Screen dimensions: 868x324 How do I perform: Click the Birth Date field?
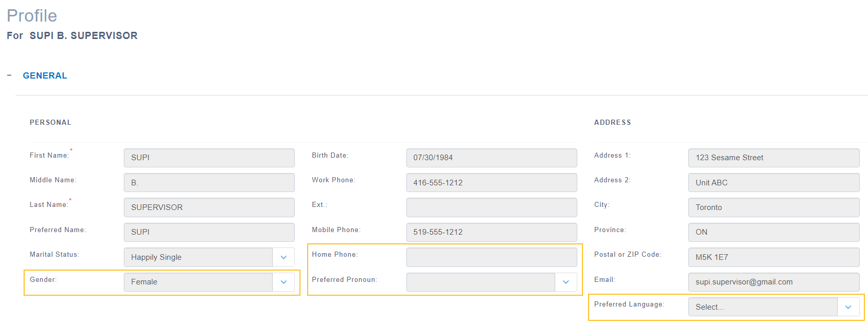pyautogui.click(x=491, y=158)
